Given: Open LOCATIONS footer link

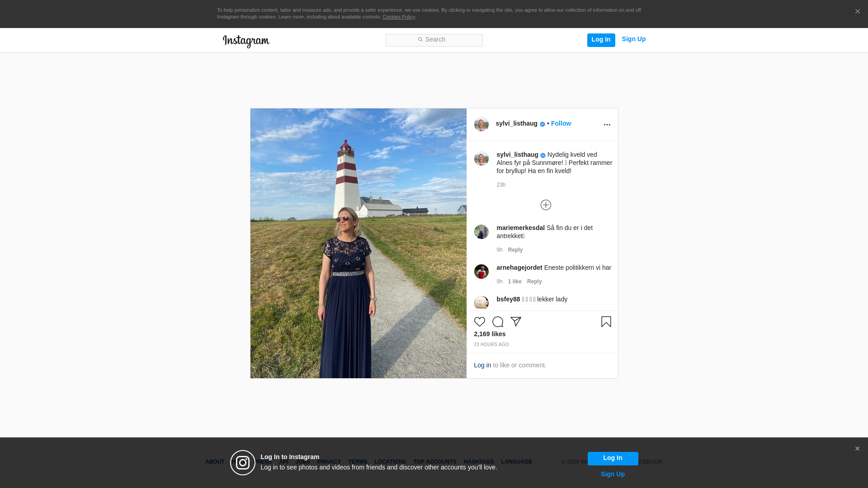Looking at the screenshot, I should pyautogui.click(x=390, y=462).
